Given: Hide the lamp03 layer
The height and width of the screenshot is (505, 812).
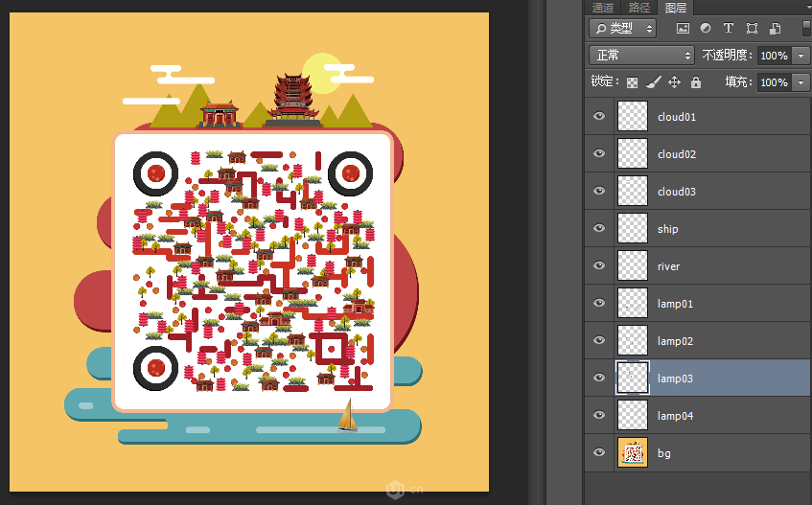Looking at the screenshot, I should click(x=599, y=378).
